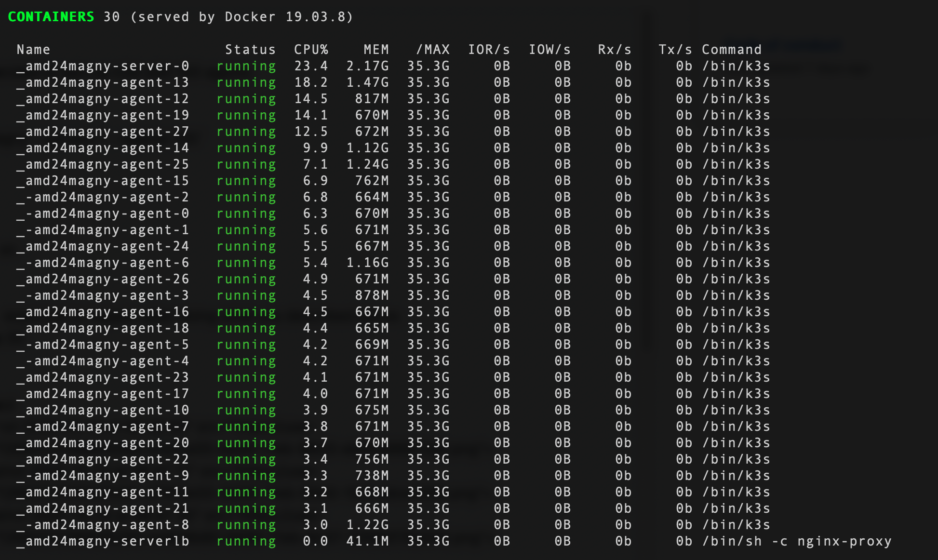This screenshot has height=560, width=938.
Task: Click the /MAX column header
Action: point(433,50)
